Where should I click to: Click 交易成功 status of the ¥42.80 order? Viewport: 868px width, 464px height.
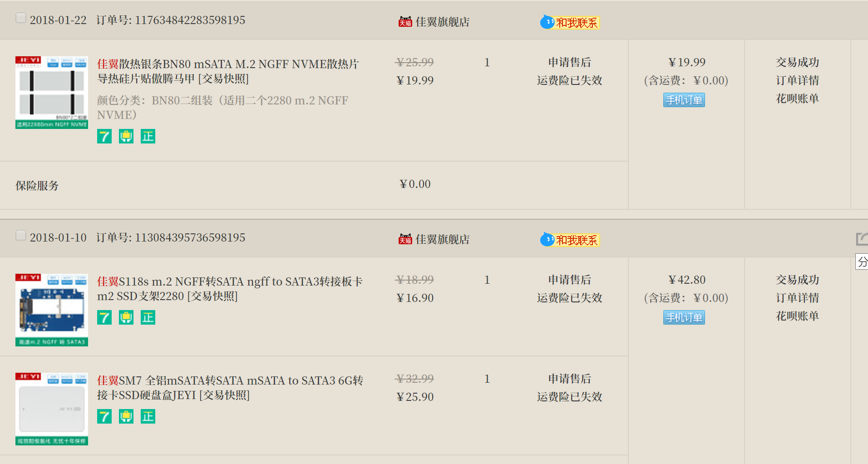coord(798,280)
